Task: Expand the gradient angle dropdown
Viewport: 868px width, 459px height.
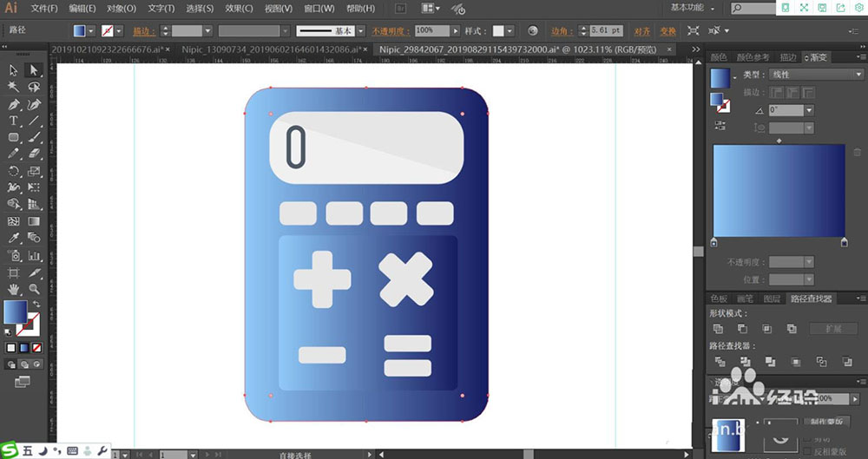Action: pos(809,110)
